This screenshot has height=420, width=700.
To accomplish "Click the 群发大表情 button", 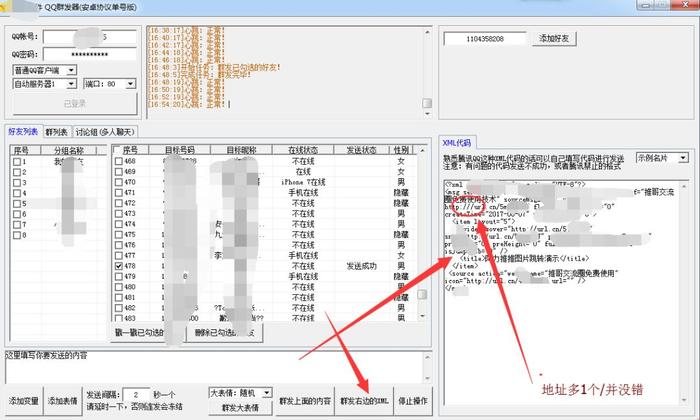I will 240,408.
